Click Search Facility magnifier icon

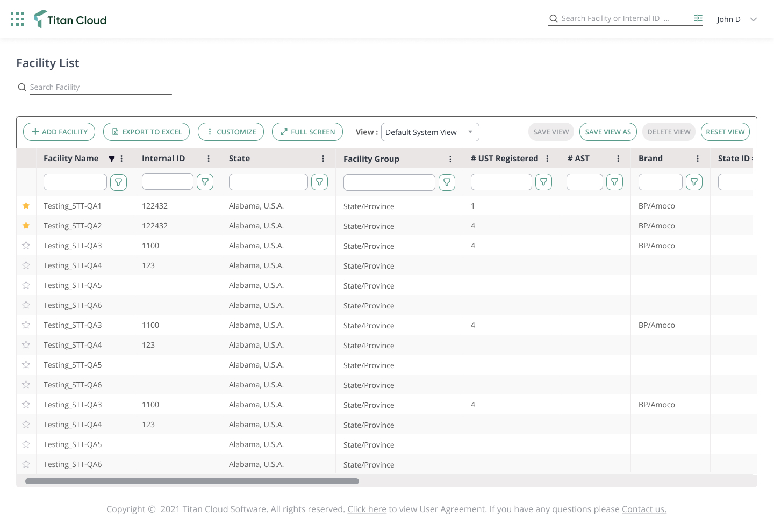(22, 87)
